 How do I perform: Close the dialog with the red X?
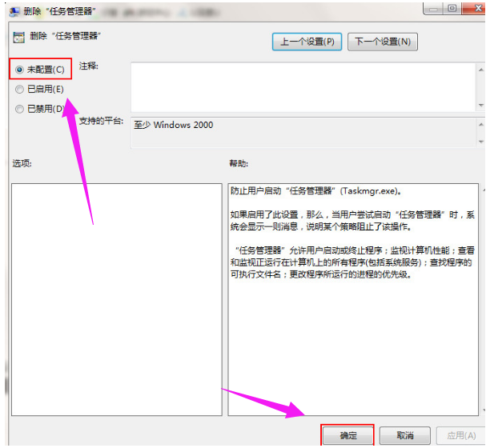473,9
